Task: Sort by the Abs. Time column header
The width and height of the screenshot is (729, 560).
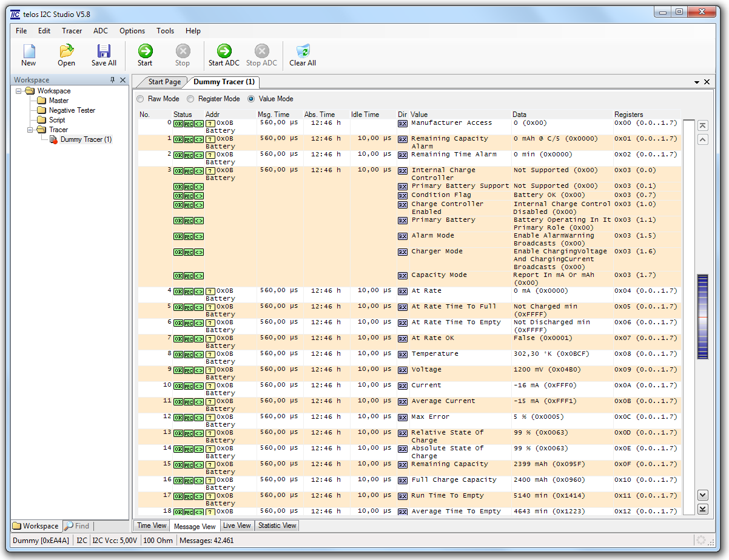Action: 319,115
